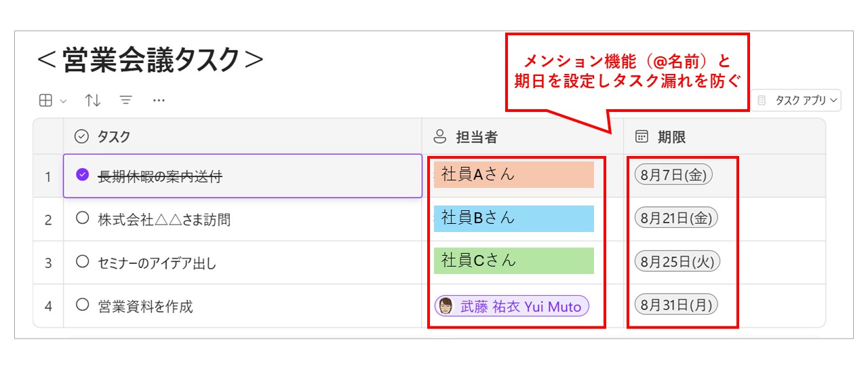Select the orange 社員Aさん assignee block
868x369 pixels.
pos(514,174)
